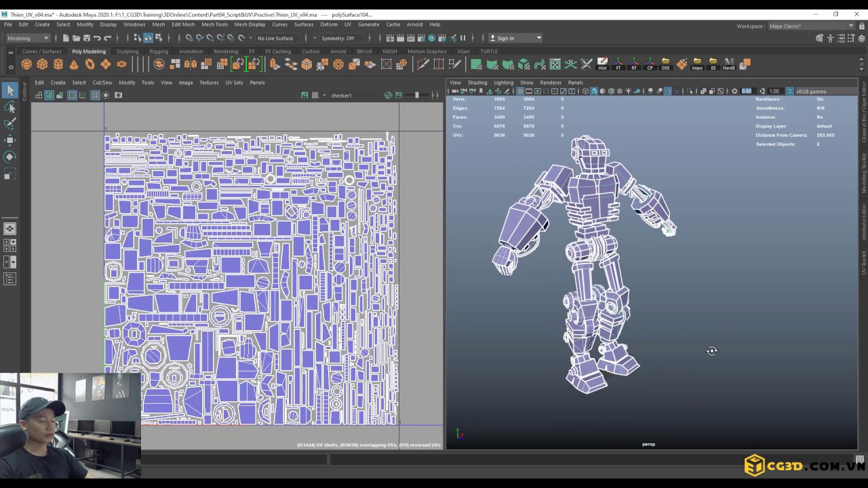Toggle use all lights in viewport
Screen dimensions: 868x488
pos(628,91)
